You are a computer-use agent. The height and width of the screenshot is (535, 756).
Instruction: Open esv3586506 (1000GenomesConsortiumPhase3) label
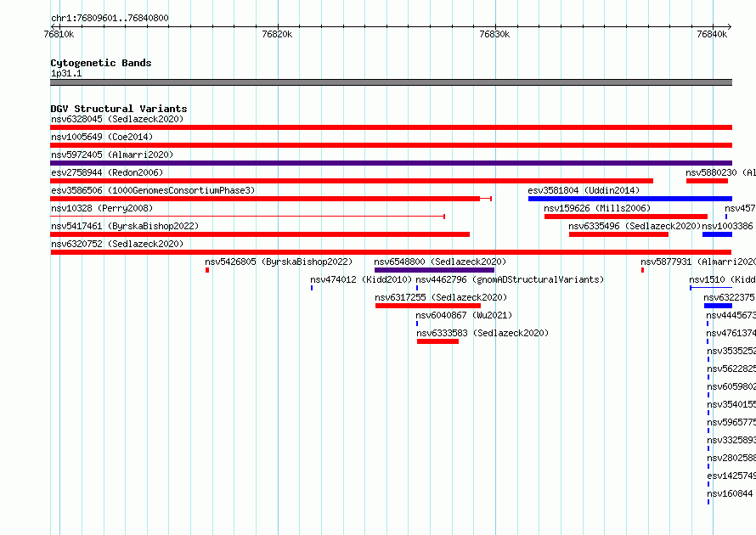click(x=153, y=190)
